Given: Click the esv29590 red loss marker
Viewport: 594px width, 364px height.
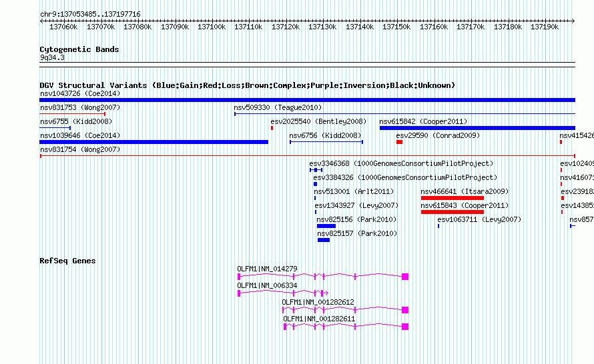Looking at the screenshot, I should 399,142.
